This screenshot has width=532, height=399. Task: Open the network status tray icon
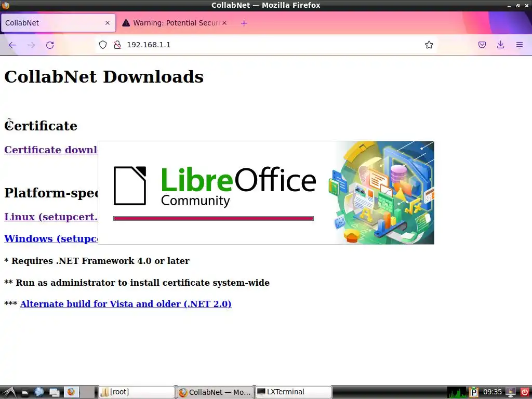click(511, 393)
